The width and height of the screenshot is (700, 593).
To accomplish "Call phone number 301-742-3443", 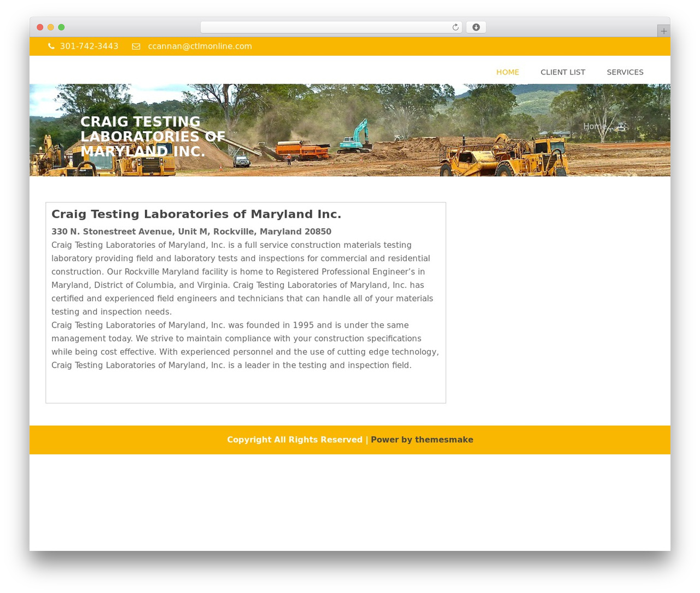I will pos(89,46).
